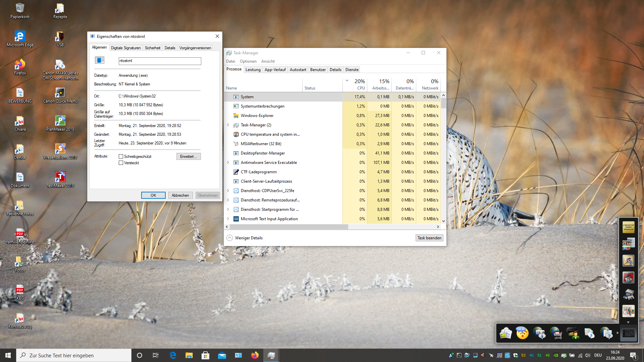This screenshot has height=362, width=644.
Task: Switch to the Leistung tab
Action: [253, 70]
